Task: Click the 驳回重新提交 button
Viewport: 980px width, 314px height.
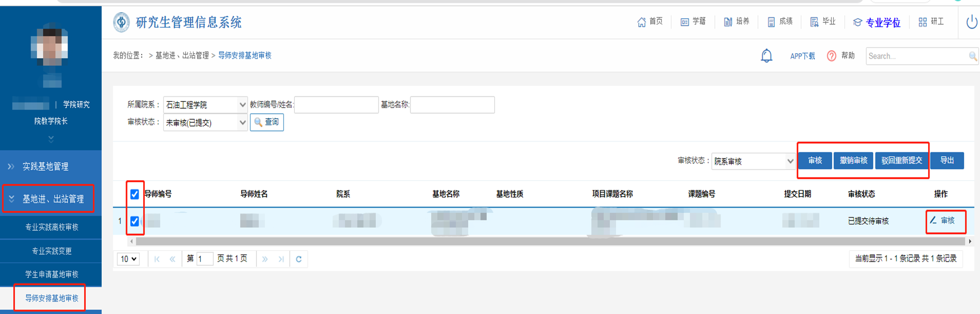Action: tap(901, 161)
